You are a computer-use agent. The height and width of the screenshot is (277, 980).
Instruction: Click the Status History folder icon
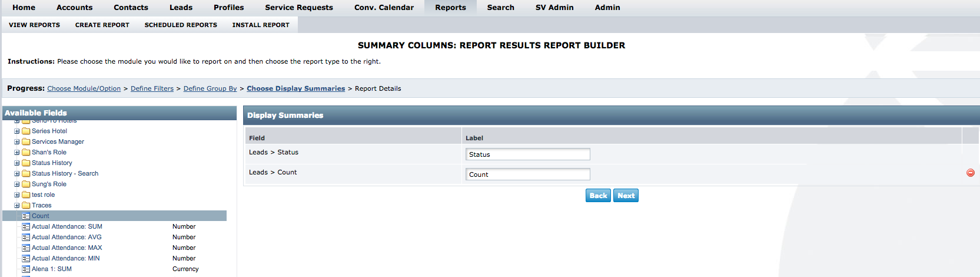coord(26,163)
